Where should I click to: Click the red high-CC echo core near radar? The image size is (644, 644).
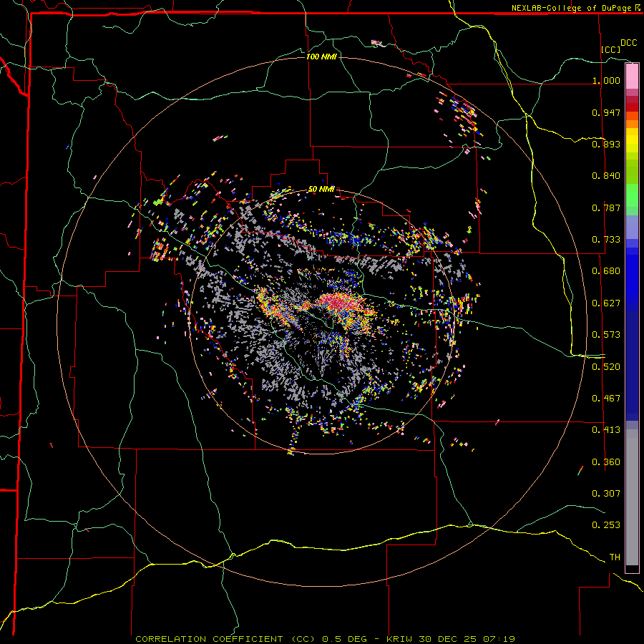pyautogui.click(x=340, y=303)
